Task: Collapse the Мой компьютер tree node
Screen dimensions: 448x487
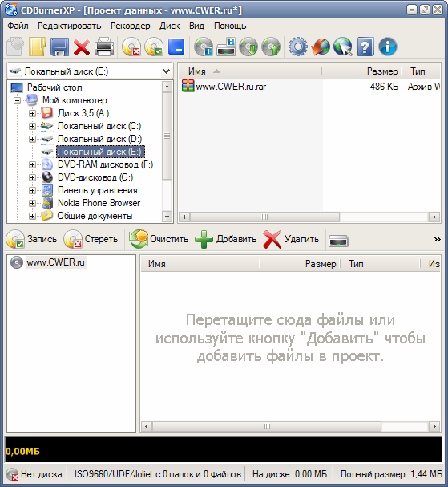Action: [x=18, y=100]
